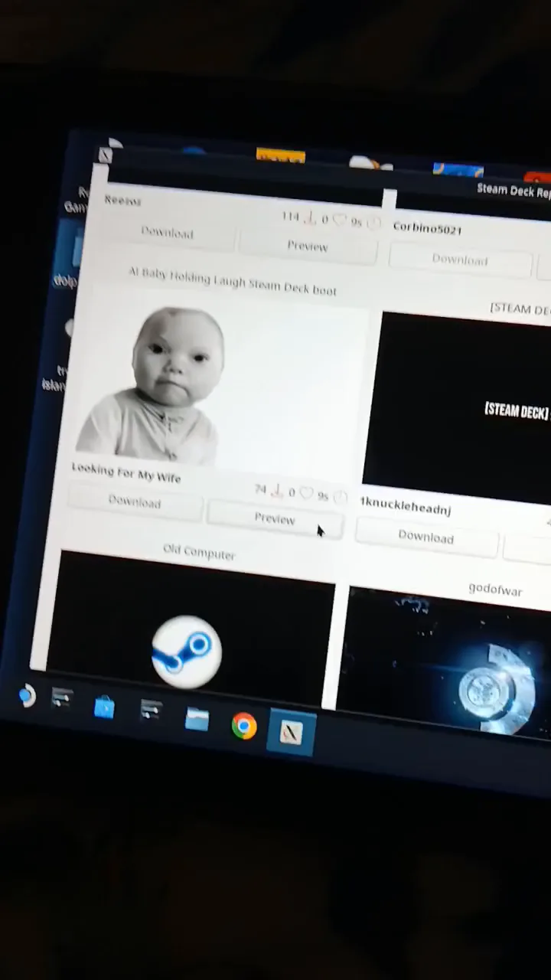Launch Google Chrome from the taskbar
Image resolution: width=551 pixels, height=980 pixels.
tap(244, 726)
